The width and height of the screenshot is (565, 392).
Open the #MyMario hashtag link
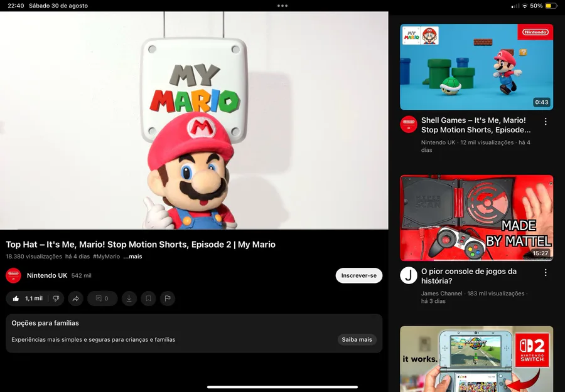106,257
